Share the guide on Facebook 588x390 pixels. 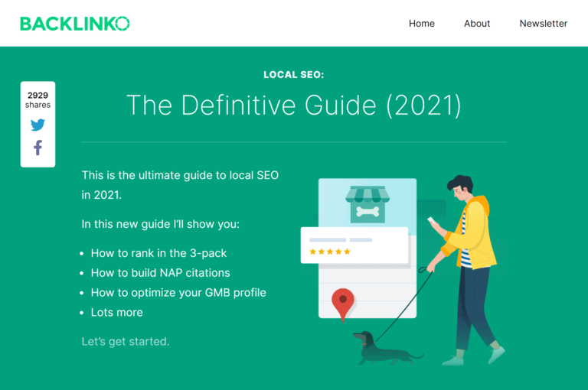coord(38,148)
